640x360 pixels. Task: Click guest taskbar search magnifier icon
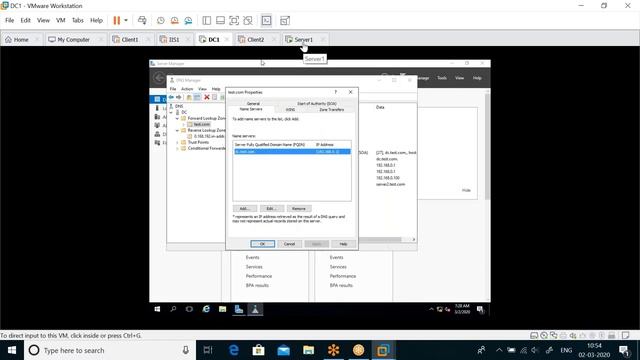(173, 309)
